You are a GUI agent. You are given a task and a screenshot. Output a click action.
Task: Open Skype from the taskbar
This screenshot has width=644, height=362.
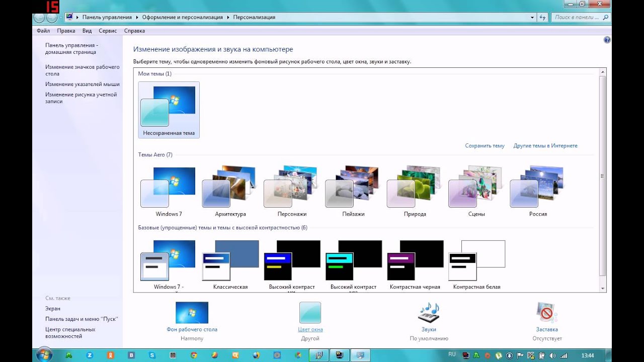pos(152,355)
